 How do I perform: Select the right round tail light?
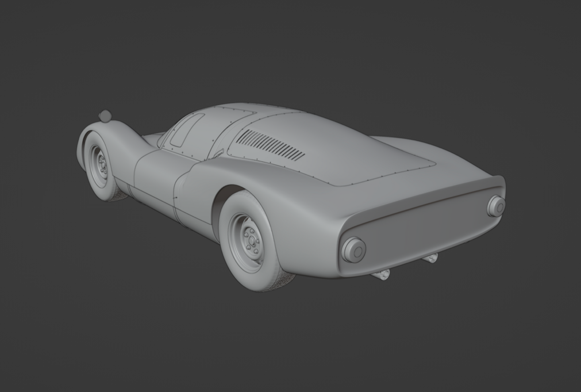[497, 206]
